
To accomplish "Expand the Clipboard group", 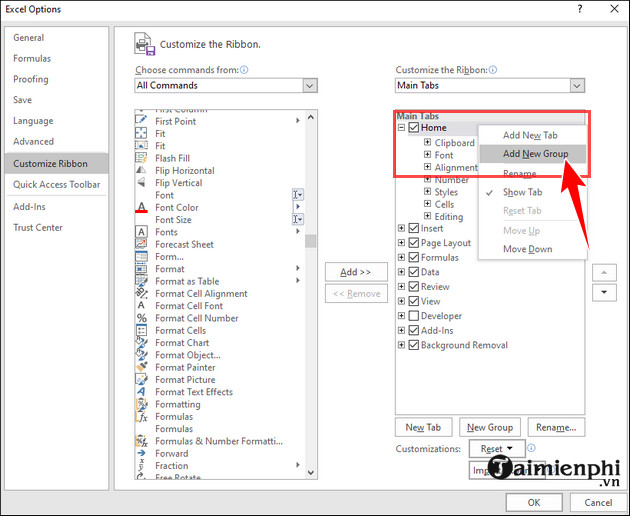I will point(428,142).
